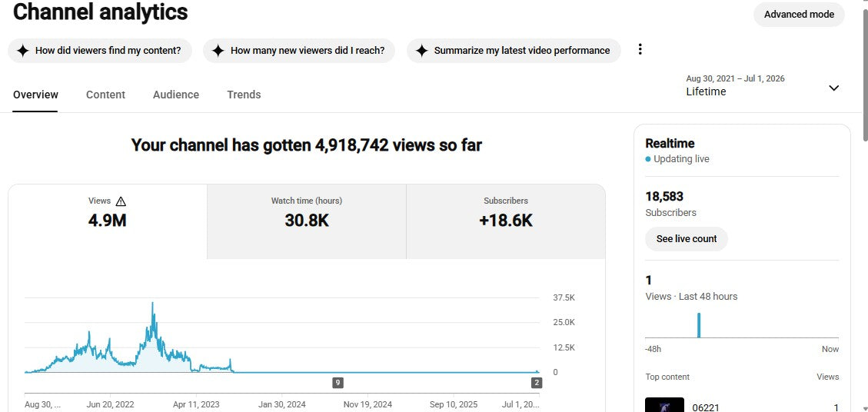This screenshot has height=412, width=868.
Task: Select the Views 4.9M metric card
Action: click(x=108, y=221)
